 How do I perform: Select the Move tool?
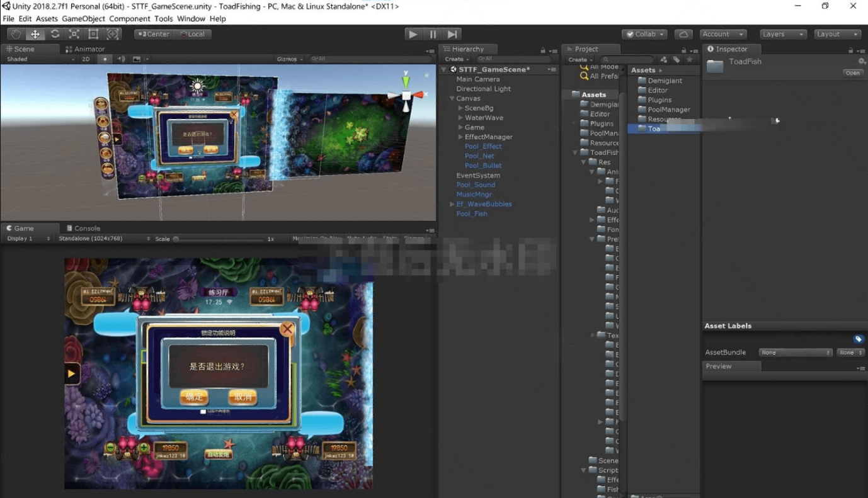(35, 34)
